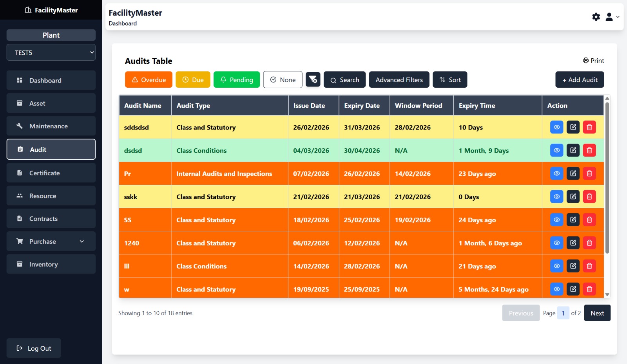Click the Add Audit button

point(579,79)
